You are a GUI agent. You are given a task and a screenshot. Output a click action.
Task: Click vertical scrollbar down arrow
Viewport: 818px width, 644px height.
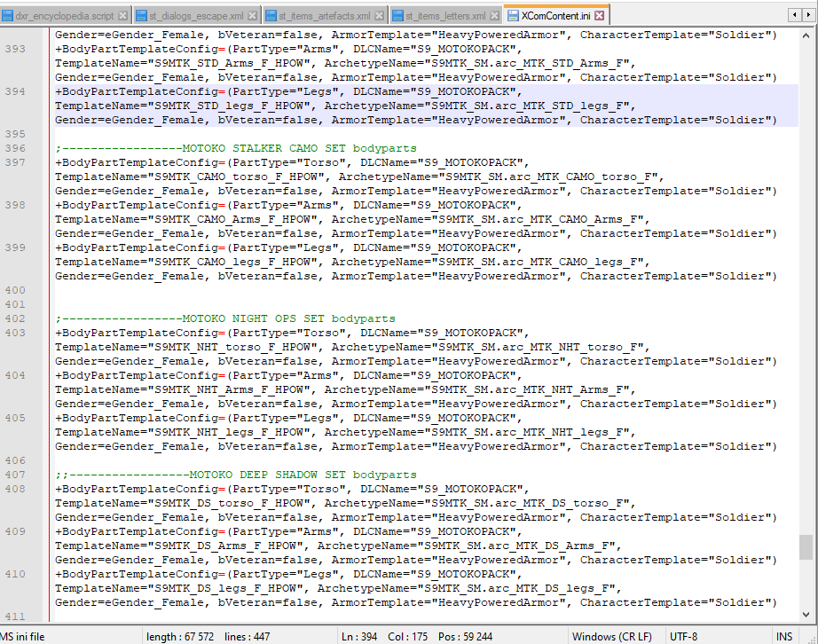pos(806,614)
